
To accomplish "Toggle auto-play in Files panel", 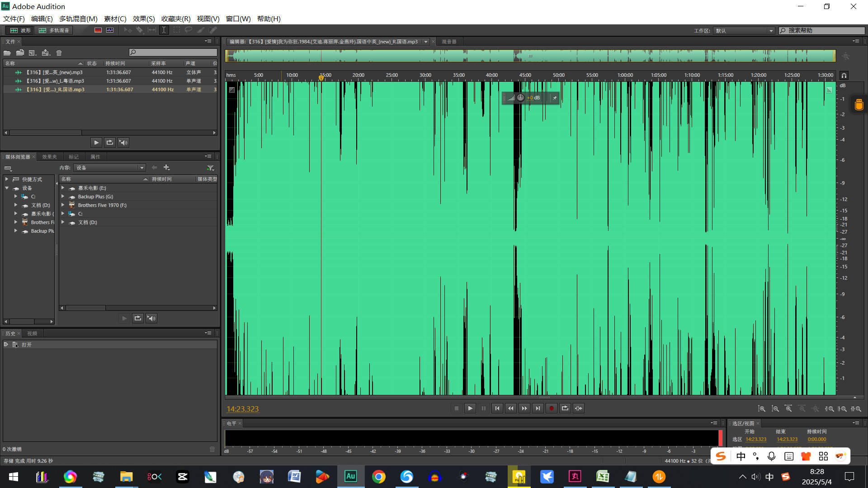I will [x=123, y=143].
